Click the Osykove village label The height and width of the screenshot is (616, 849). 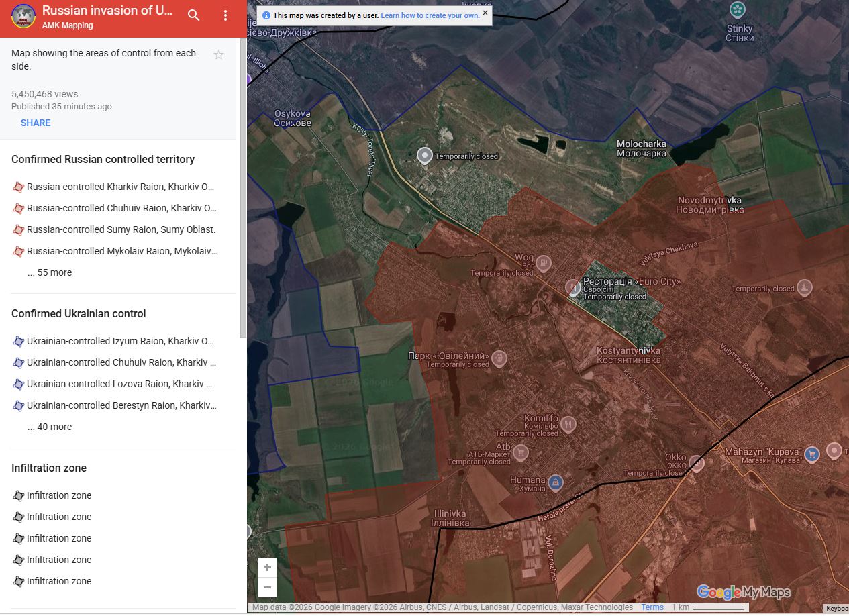[293, 118]
